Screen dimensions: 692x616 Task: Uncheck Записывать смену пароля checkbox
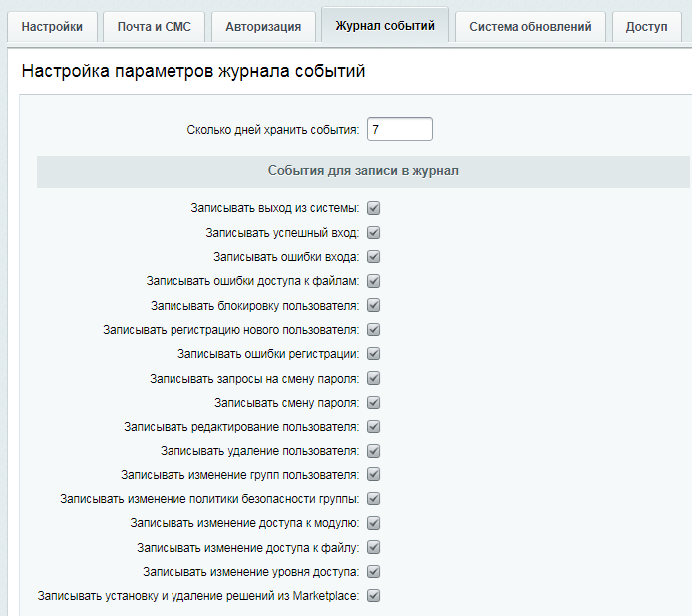374,402
